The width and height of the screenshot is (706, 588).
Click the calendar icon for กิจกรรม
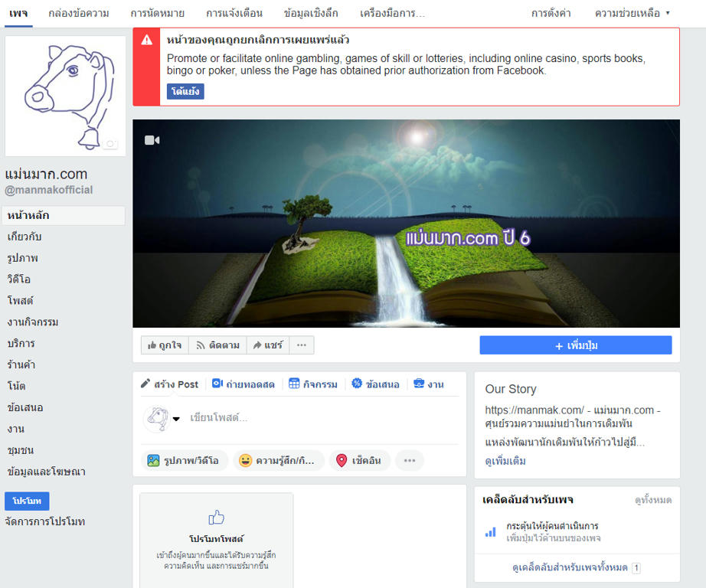coord(294,384)
